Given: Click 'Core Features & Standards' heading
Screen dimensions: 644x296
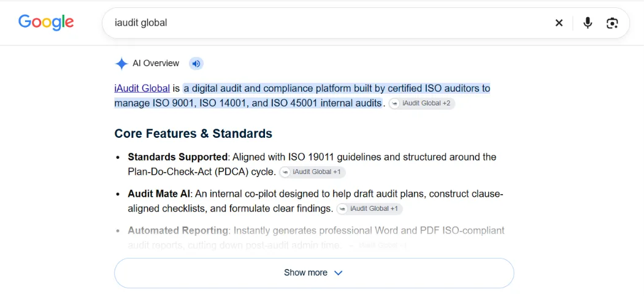Looking at the screenshot, I should [x=193, y=134].
